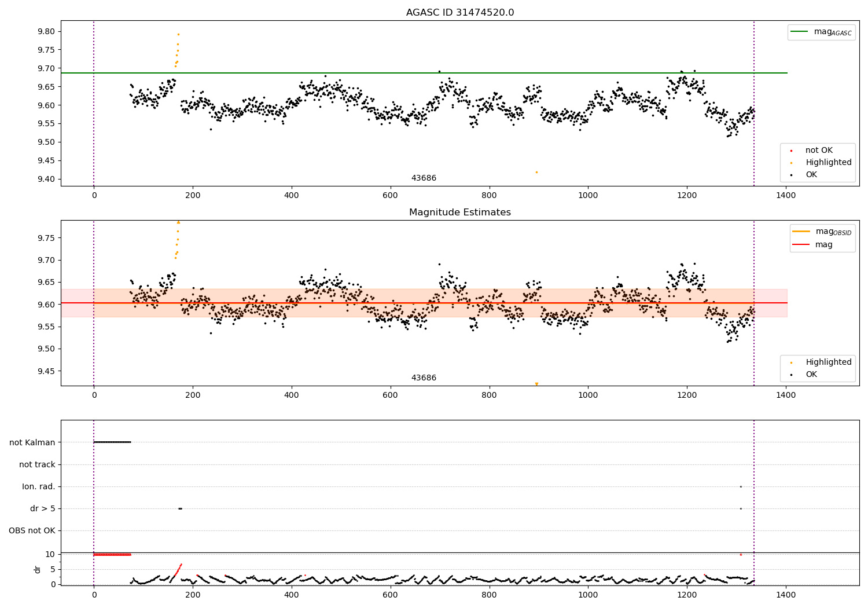Viewport: 868px width, 608px height.
Task: Click the 'dr > 5' flag marks near 175
Action: pyautogui.click(x=180, y=508)
